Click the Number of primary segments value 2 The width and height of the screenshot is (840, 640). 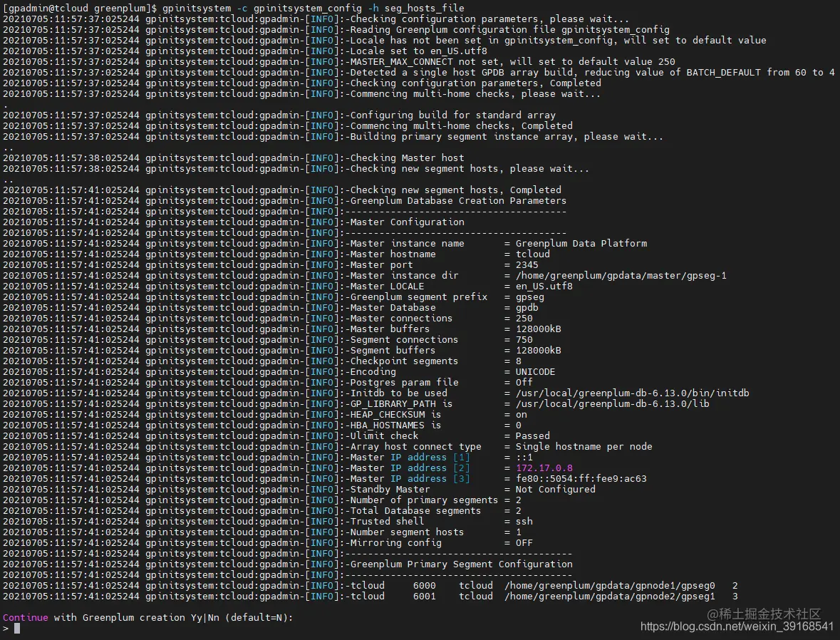[x=518, y=500]
